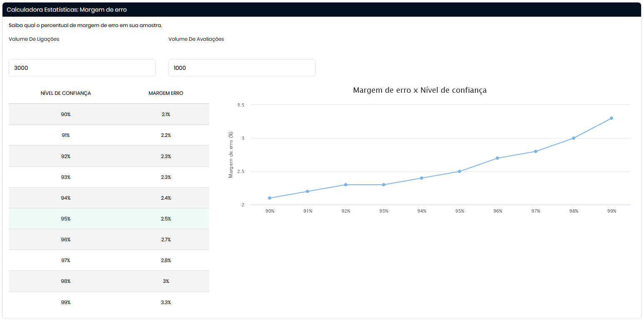Click the Volume De Avaliações input field
The height and width of the screenshot is (322, 644).
click(242, 68)
